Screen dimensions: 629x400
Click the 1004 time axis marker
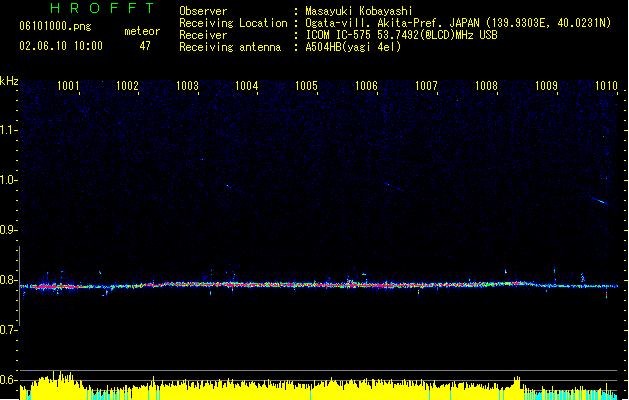coord(246,86)
